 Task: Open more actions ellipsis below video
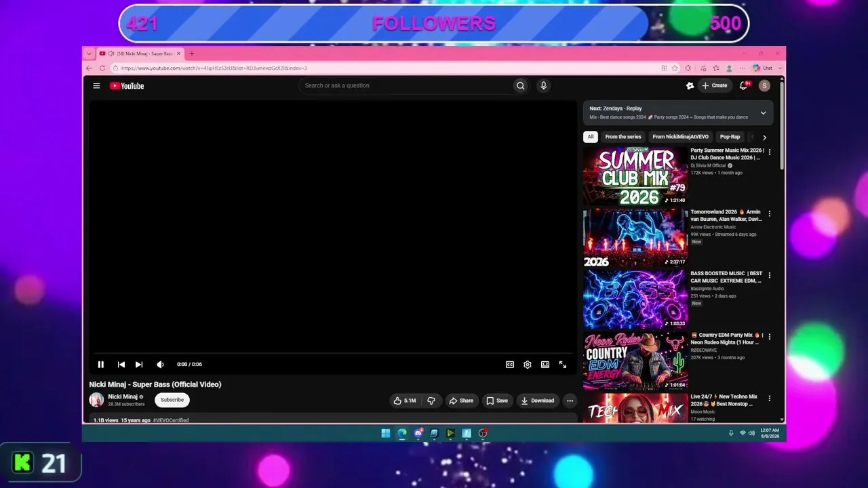(x=570, y=401)
